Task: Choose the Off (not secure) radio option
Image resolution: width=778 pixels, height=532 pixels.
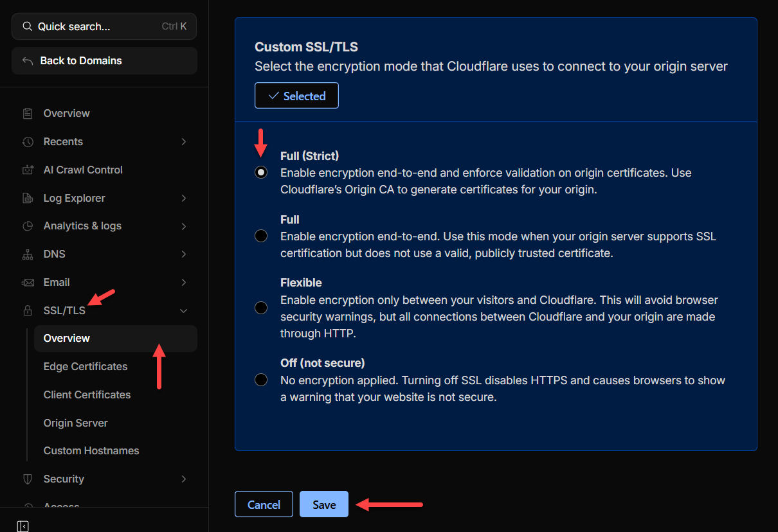Action: (x=261, y=380)
